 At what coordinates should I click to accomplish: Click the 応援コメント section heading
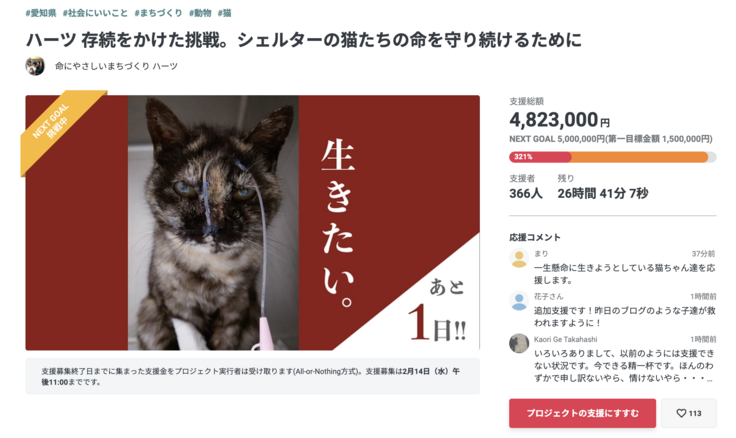pos(535,237)
